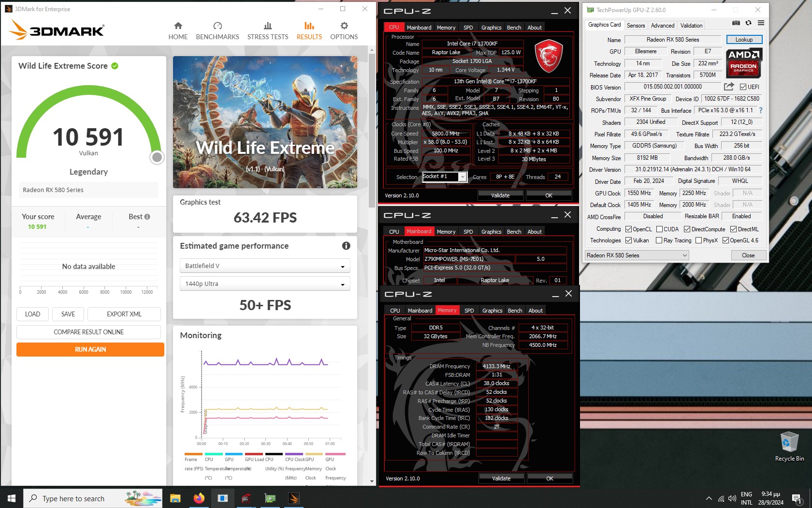Launch Firefox from the taskbar
The width and height of the screenshot is (812, 508).
(199, 498)
